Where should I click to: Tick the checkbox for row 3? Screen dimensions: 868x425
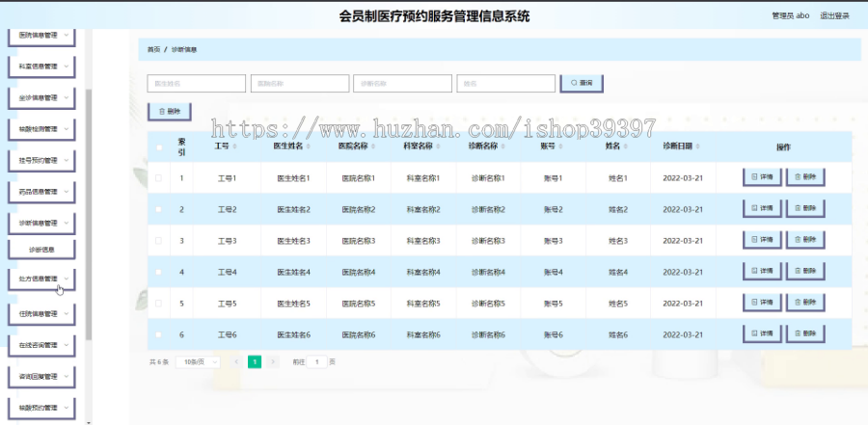(159, 241)
